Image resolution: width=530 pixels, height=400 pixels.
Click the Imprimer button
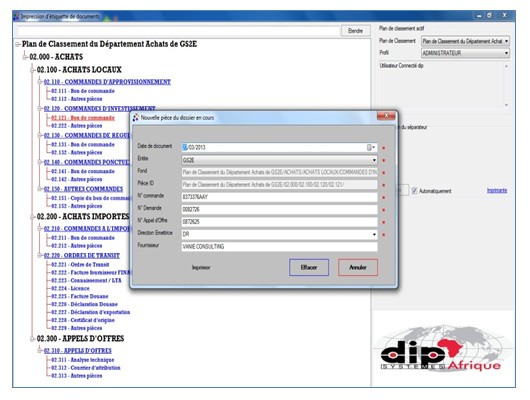[201, 267]
